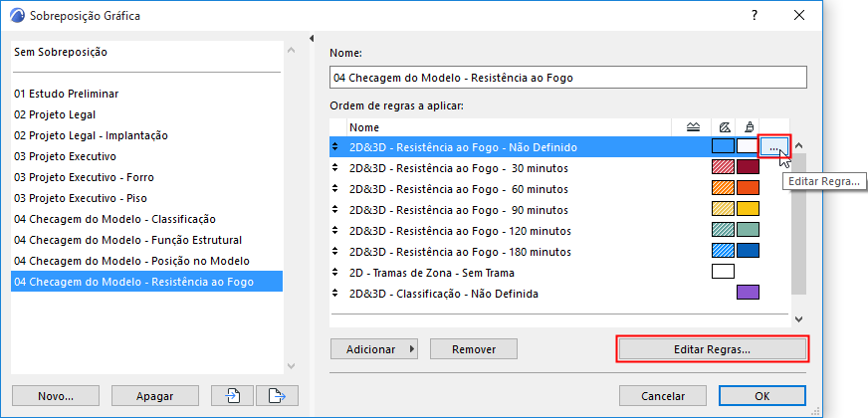Click into the Nome text field
The image size is (868, 418).
[567, 78]
